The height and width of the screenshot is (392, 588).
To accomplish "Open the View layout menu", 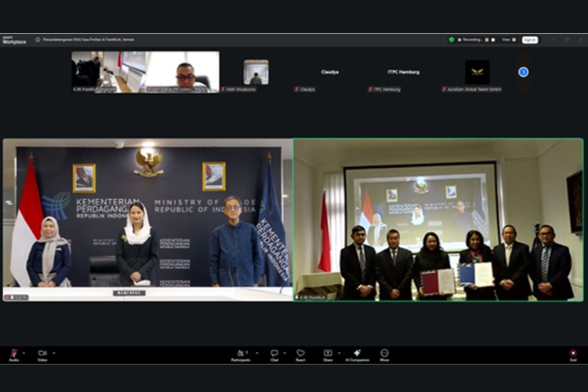I will point(506,39).
